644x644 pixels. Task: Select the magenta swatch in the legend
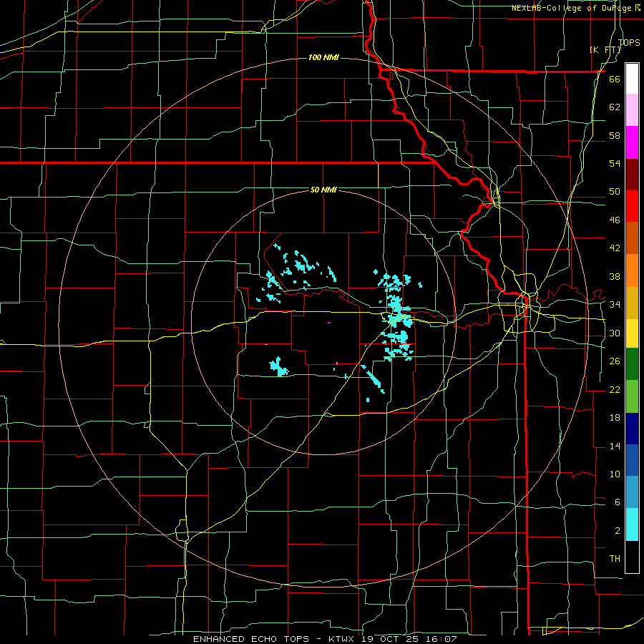coord(632,142)
